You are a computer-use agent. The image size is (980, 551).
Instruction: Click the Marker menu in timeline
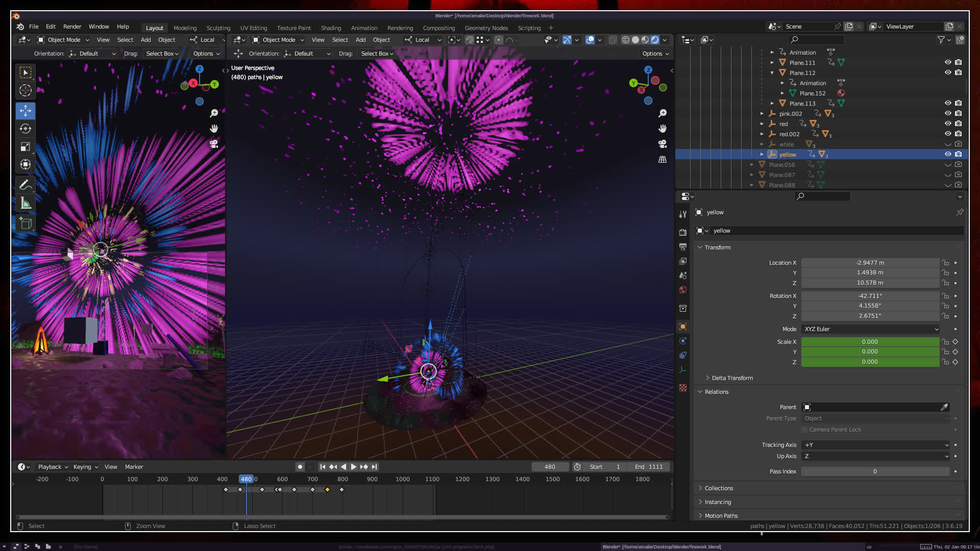pyautogui.click(x=134, y=467)
